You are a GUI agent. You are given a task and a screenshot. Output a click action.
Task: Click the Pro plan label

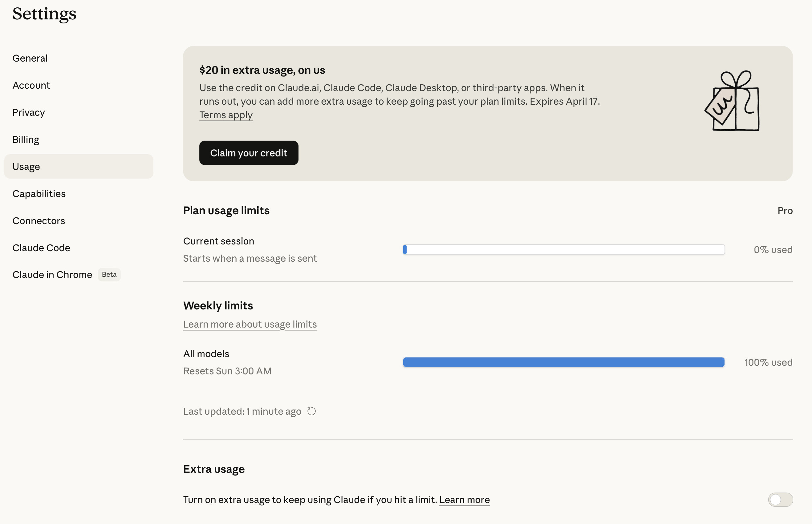pos(785,211)
